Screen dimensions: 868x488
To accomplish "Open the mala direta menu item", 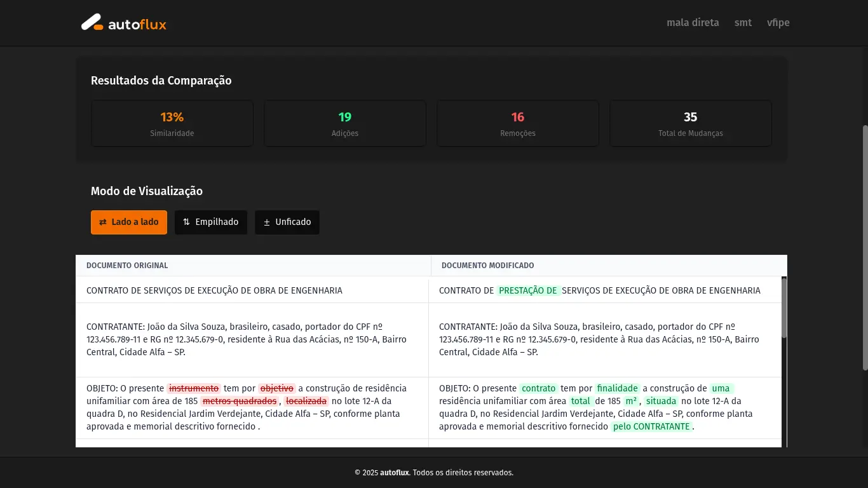I will pos(692,22).
